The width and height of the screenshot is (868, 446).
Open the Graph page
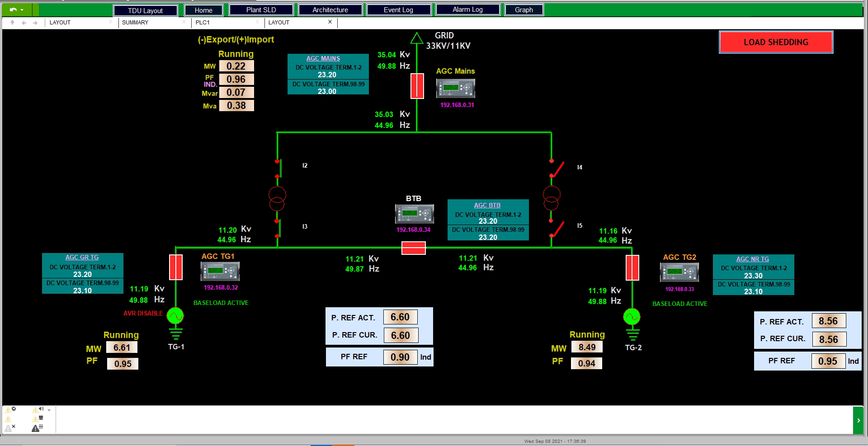[x=524, y=9]
